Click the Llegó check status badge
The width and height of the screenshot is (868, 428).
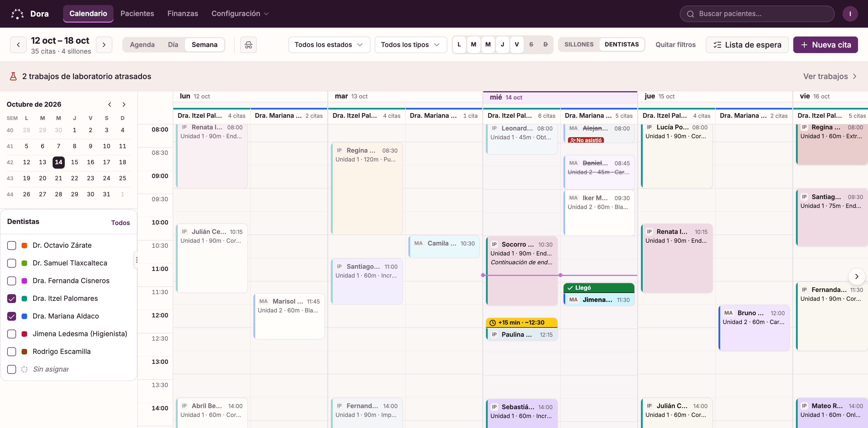coord(599,288)
